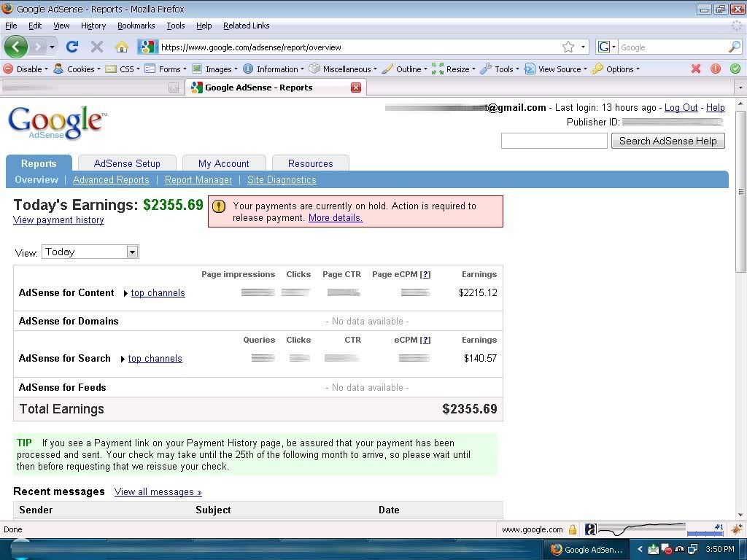
Task: Open the CSS dropdown menu
Action: pyautogui.click(x=123, y=69)
